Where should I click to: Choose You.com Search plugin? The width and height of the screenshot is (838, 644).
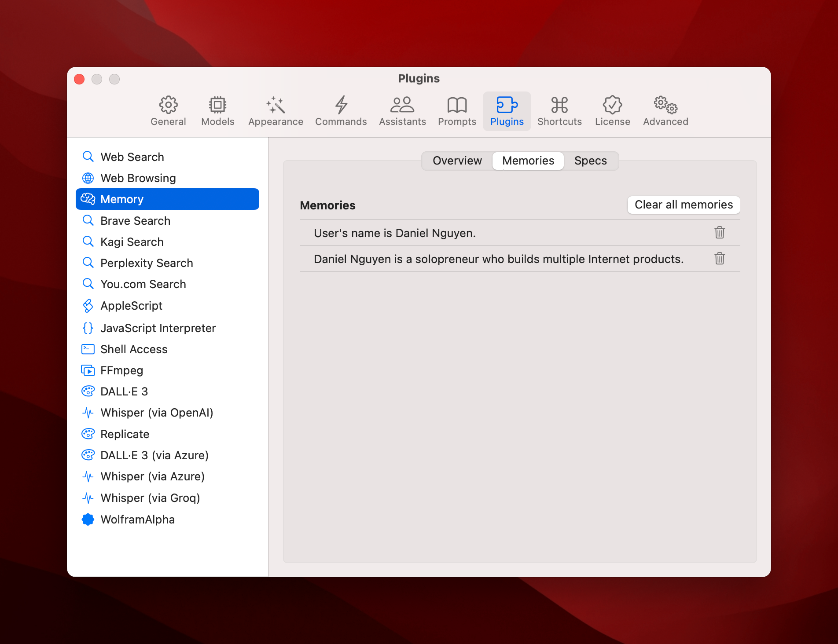[x=167, y=284]
